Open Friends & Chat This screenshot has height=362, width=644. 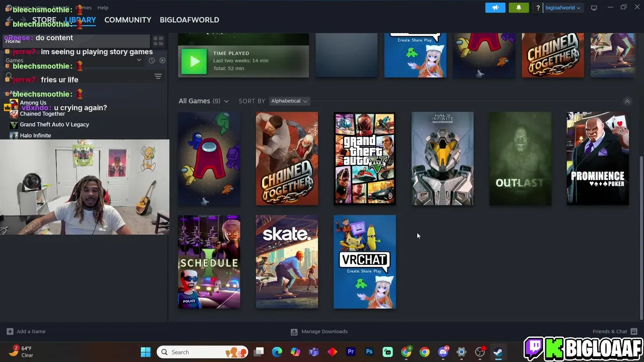615,331
